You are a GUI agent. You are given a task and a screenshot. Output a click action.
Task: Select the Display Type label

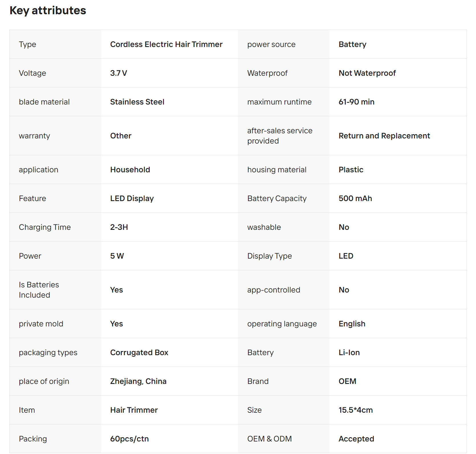269,256
